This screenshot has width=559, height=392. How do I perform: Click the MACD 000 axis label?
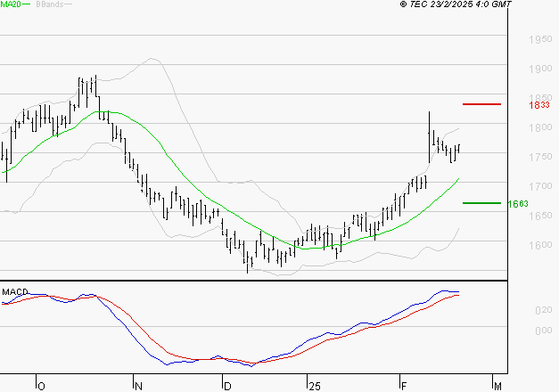pos(544,331)
